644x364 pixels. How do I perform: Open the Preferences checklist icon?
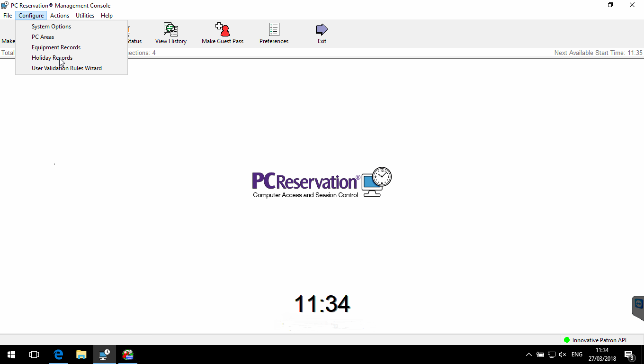[274, 29]
